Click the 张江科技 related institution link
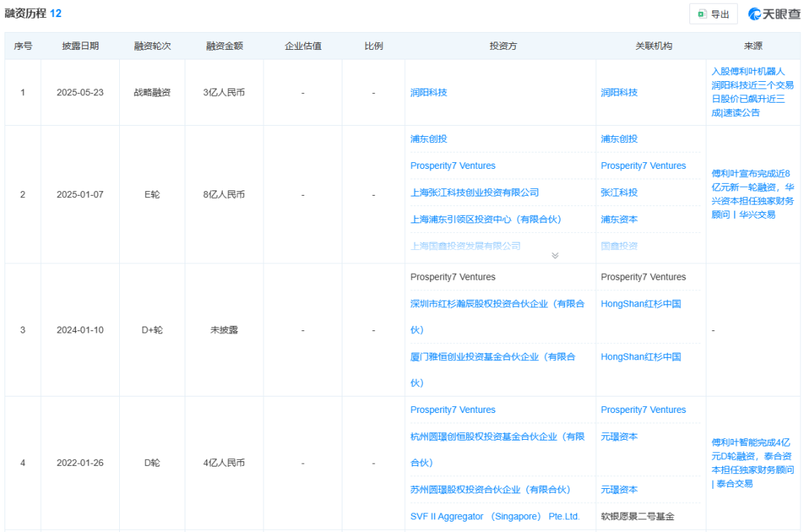The image size is (804, 532). (x=619, y=193)
